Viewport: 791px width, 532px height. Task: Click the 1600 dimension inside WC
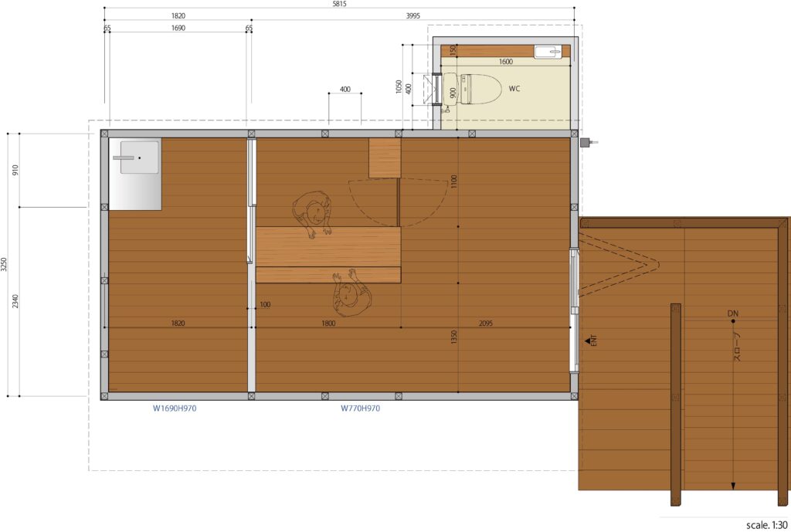pos(505,61)
